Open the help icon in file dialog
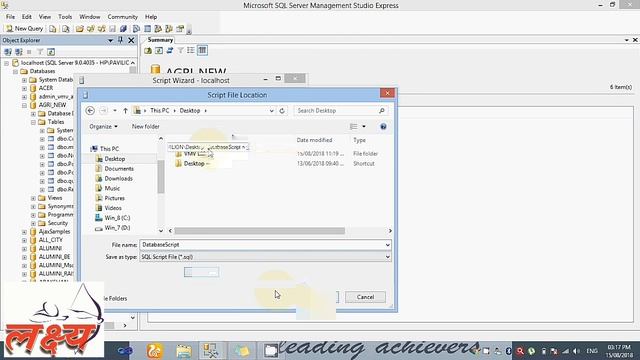The height and width of the screenshot is (360, 640). [x=383, y=127]
